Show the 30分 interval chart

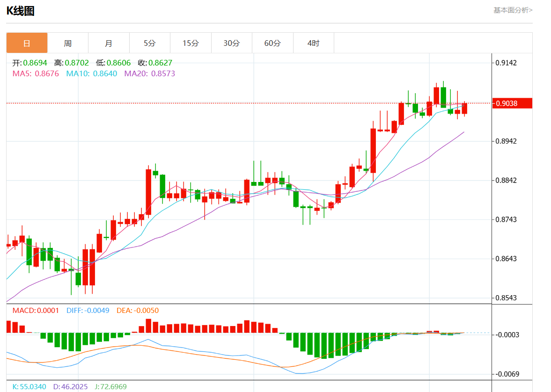(x=231, y=43)
